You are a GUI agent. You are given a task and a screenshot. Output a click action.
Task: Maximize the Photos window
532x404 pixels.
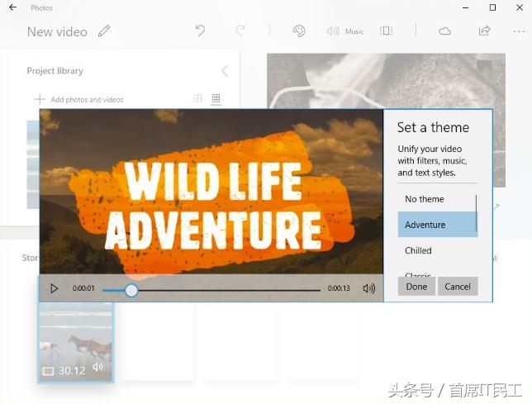point(492,7)
